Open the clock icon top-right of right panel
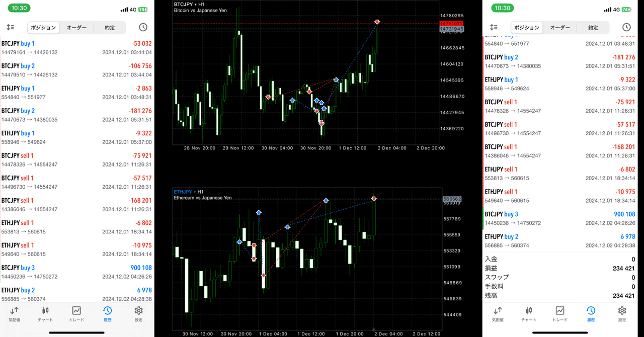 [x=626, y=27]
